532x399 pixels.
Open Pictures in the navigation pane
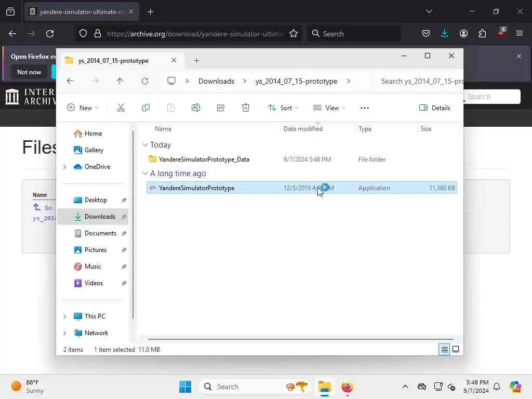click(x=92, y=250)
